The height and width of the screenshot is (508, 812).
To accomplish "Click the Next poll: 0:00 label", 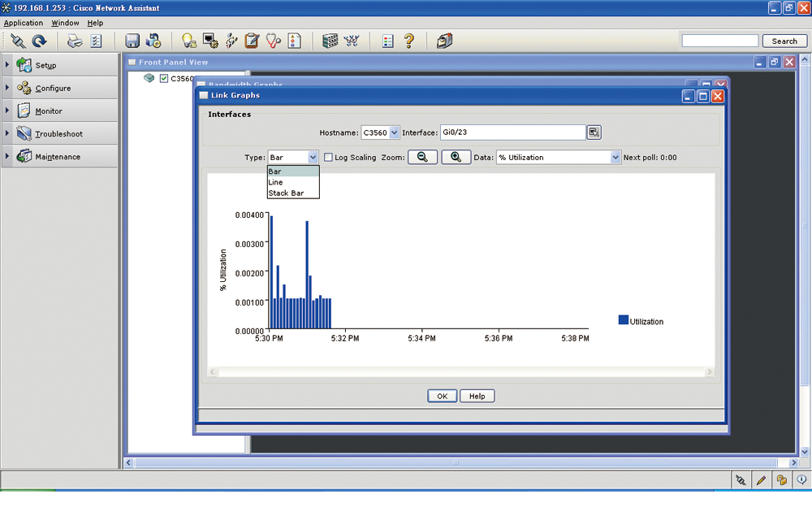I will [650, 158].
